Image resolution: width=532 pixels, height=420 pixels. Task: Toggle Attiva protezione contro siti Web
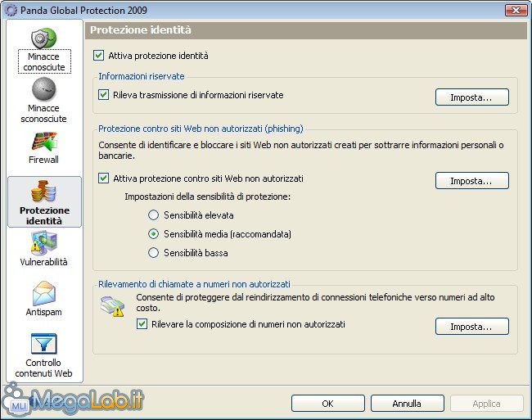point(103,178)
